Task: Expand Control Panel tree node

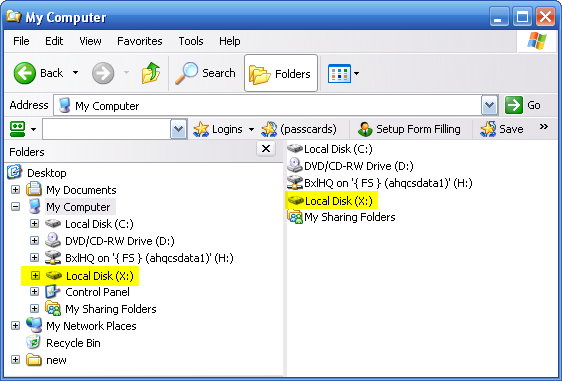Action: click(34, 292)
